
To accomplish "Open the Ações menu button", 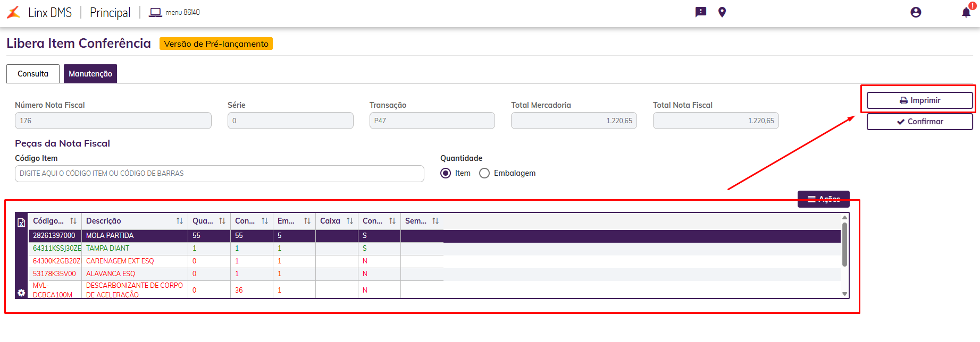I will click(x=823, y=199).
